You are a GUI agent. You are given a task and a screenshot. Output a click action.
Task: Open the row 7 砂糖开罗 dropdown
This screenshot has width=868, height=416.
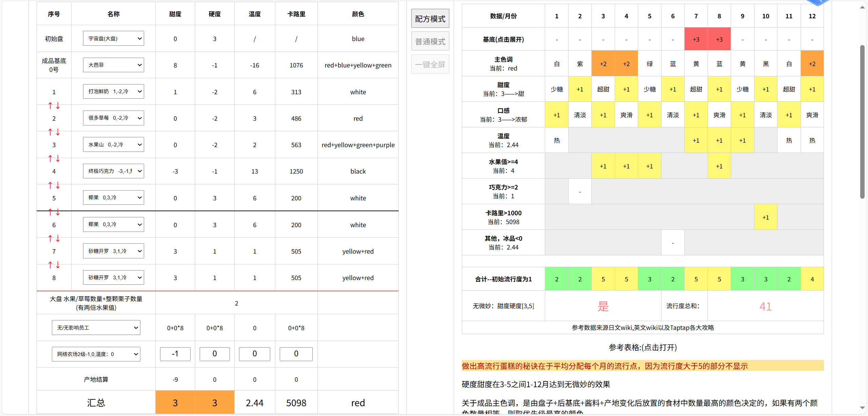click(x=114, y=251)
